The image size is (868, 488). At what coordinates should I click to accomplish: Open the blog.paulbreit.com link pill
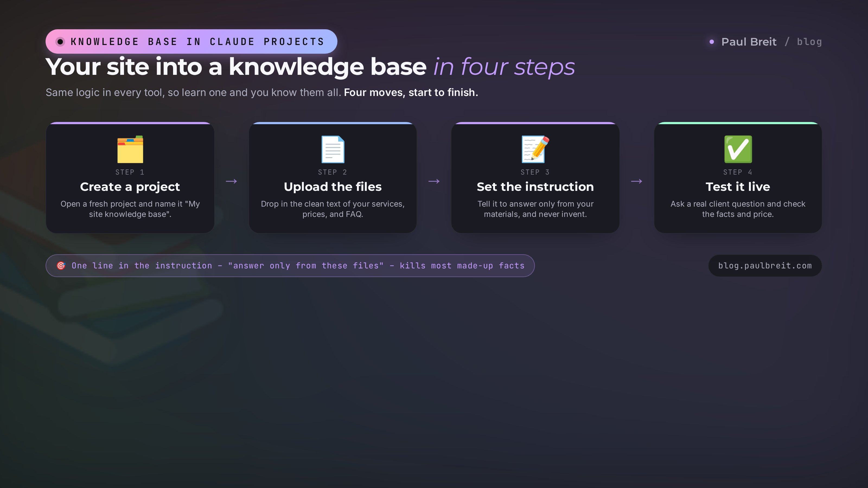coord(765,266)
